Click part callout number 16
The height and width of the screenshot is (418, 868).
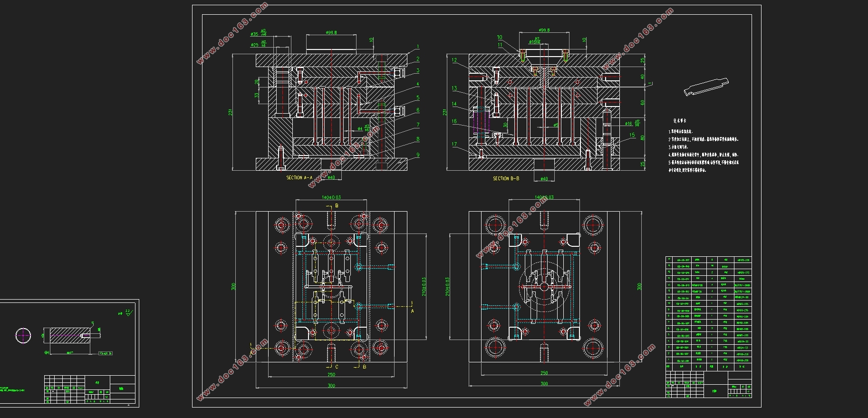pos(454,122)
